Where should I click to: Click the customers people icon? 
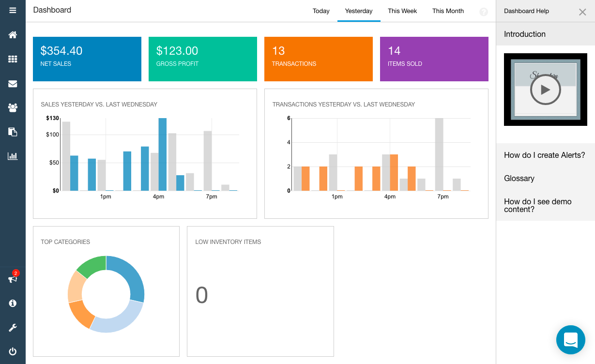tap(13, 107)
